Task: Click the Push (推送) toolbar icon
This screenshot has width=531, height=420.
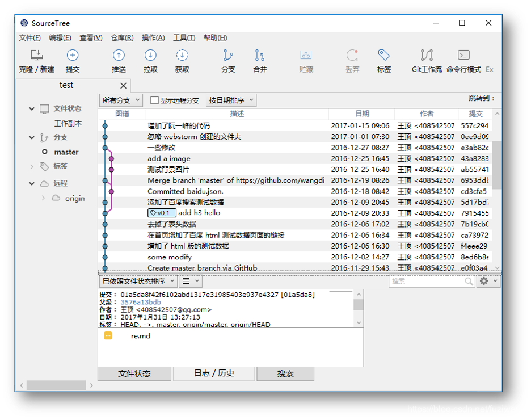Action: click(x=119, y=55)
